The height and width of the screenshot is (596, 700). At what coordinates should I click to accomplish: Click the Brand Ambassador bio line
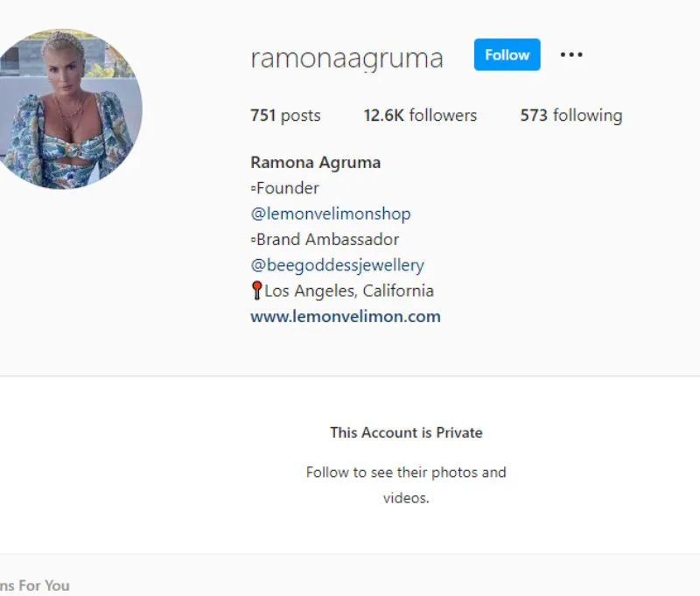coord(327,240)
